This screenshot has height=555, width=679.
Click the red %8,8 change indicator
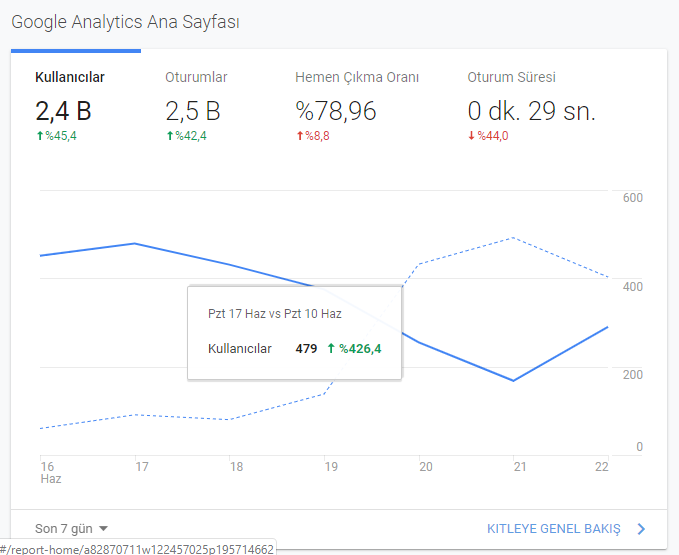(x=313, y=136)
